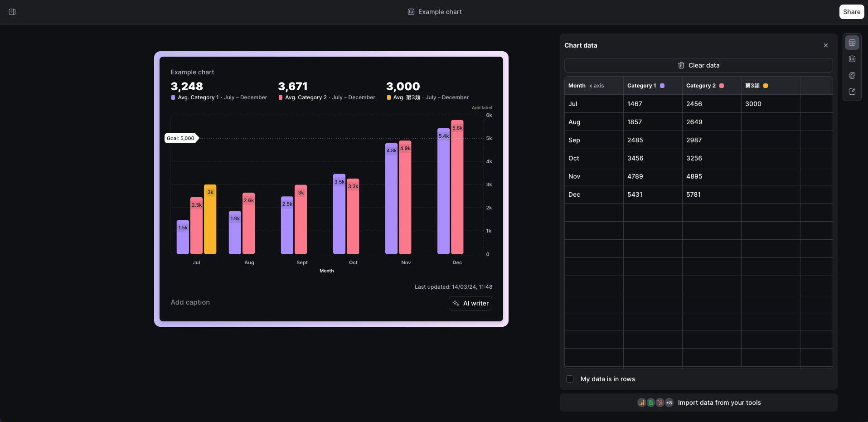This screenshot has height=422, width=868.
Task: Enable the My data is in rows checkbox
Action: point(570,379)
